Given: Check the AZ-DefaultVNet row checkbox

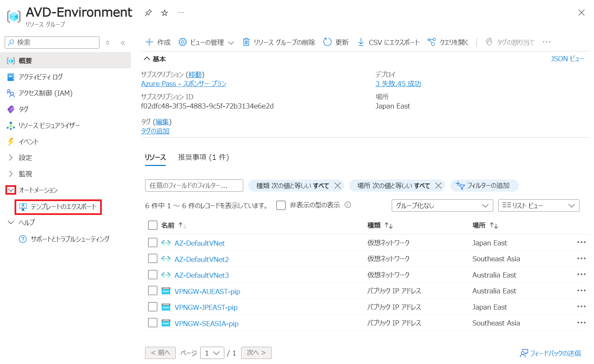Looking at the screenshot, I should click(153, 243).
